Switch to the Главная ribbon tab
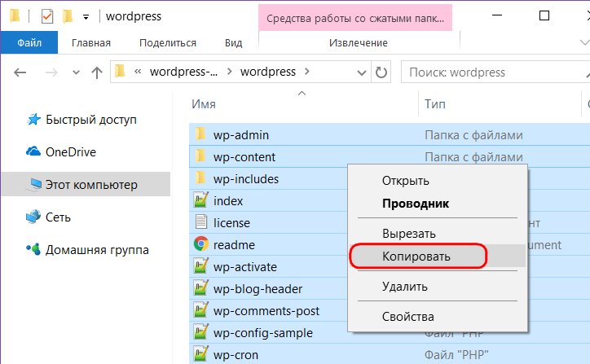This screenshot has height=364, width=590. tap(91, 43)
